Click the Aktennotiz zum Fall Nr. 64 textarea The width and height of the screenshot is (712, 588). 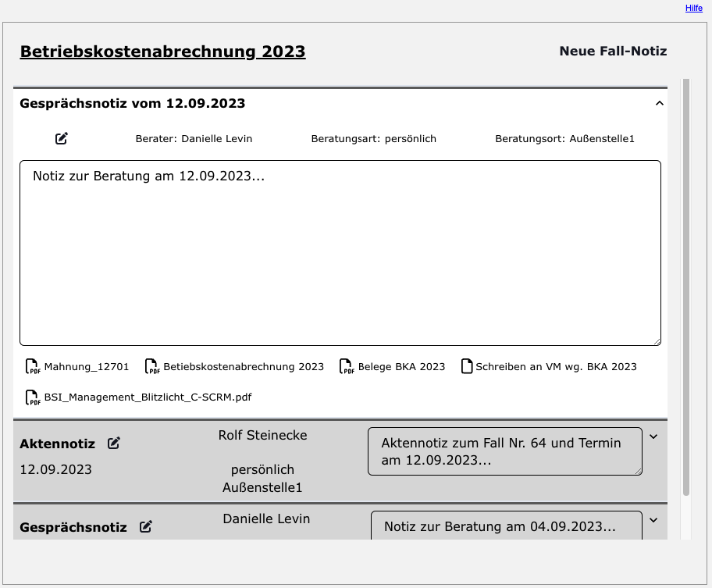coord(505,451)
